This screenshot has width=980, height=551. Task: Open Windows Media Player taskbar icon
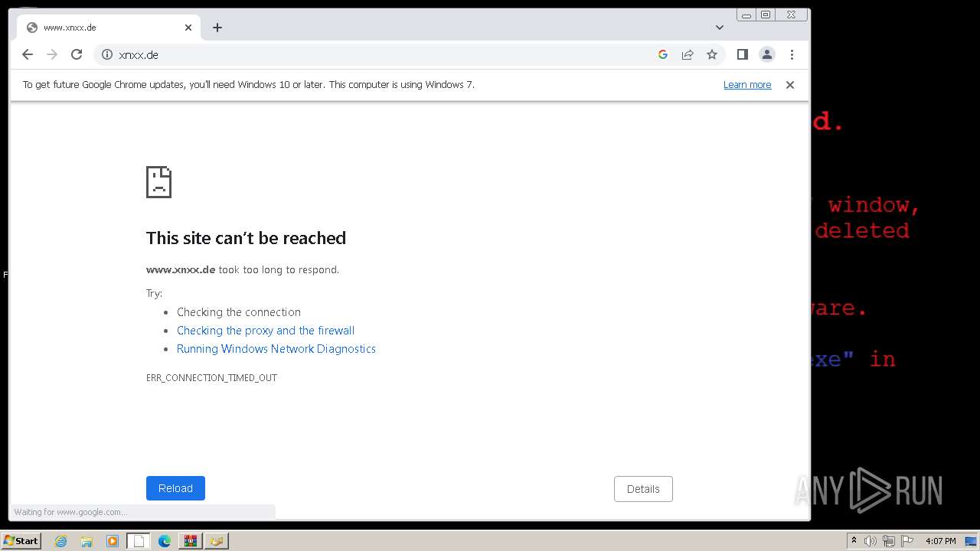tap(113, 541)
